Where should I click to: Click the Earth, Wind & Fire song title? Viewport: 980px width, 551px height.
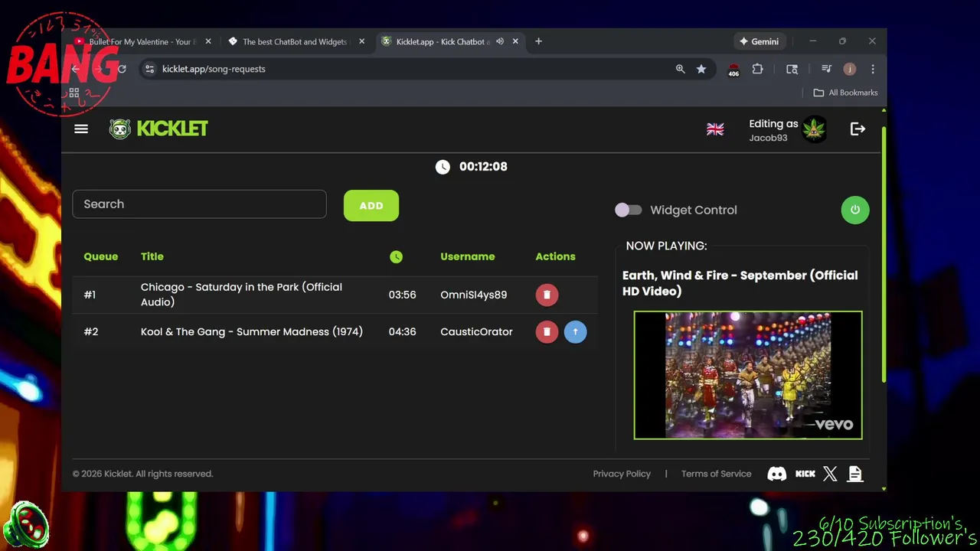point(740,283)
